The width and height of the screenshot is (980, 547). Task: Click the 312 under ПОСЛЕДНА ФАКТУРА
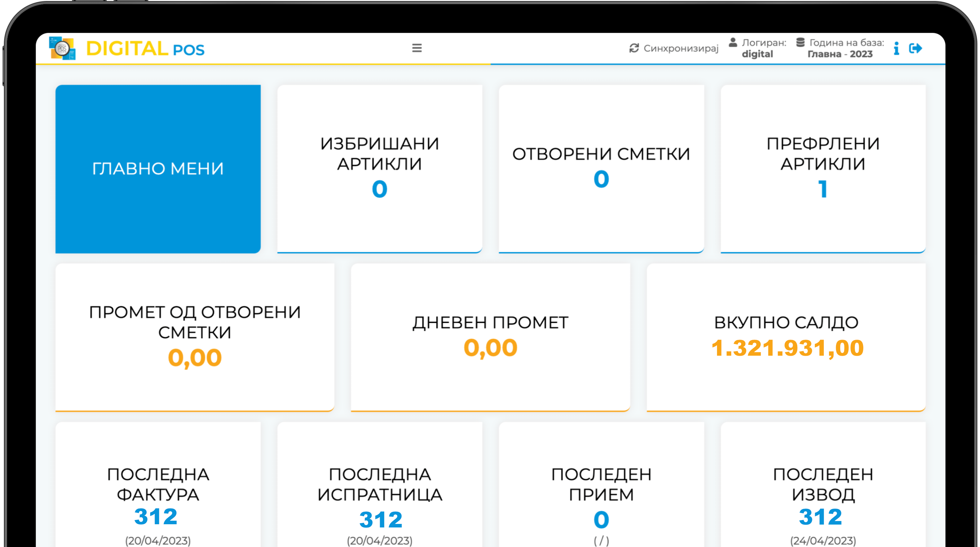pyautogui.click(x=156, y=516)
